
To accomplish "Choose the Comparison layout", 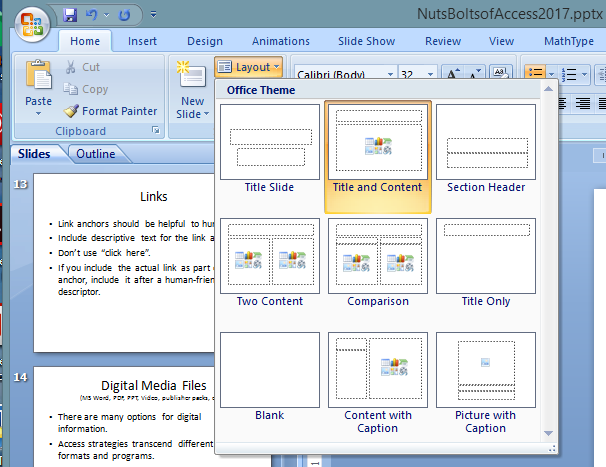I will coord(378,263).
